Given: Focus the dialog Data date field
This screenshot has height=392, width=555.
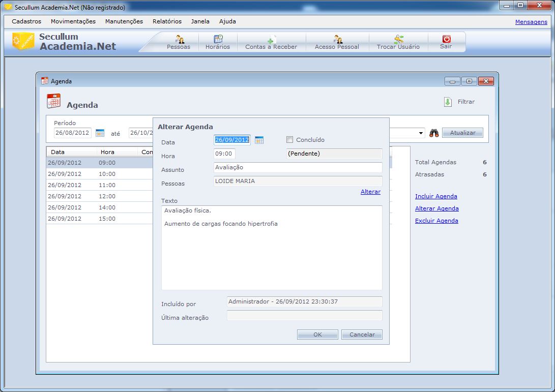Looking at the screenshot, I should coord(232,140).
